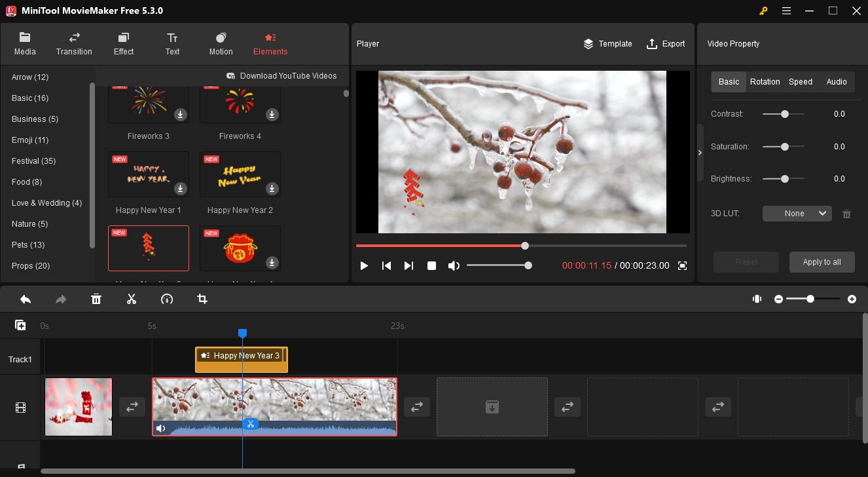Crop the selected clip

(x=202, y=299)
